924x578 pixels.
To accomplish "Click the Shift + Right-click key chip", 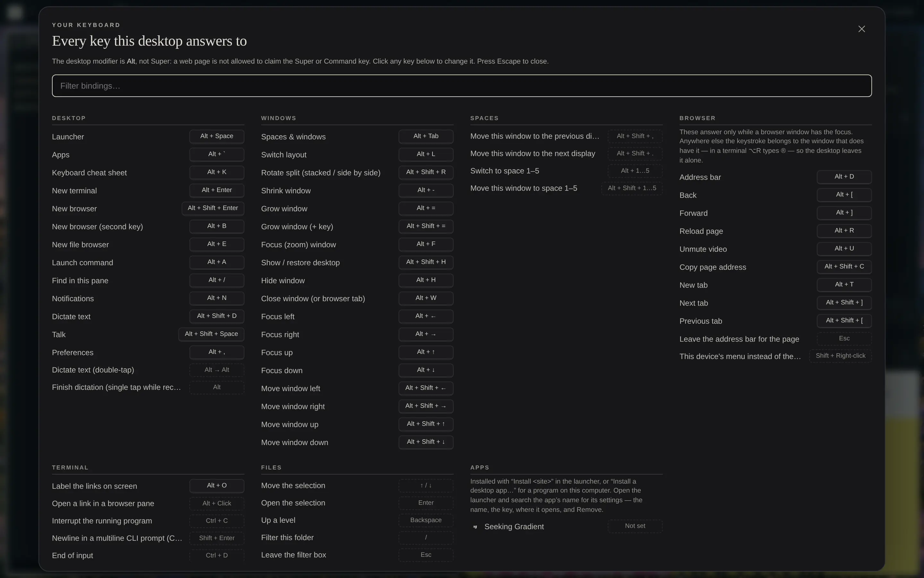I will click(840, 356).
